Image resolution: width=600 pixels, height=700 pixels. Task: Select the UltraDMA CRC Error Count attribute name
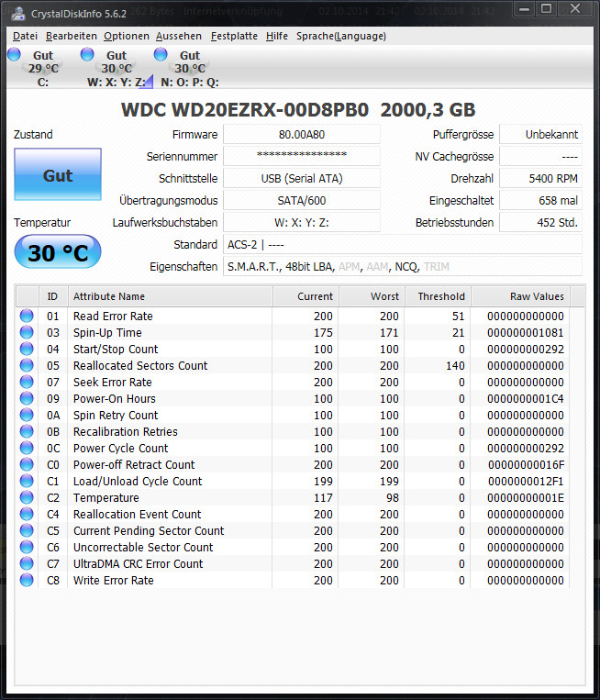click(138, 564)
